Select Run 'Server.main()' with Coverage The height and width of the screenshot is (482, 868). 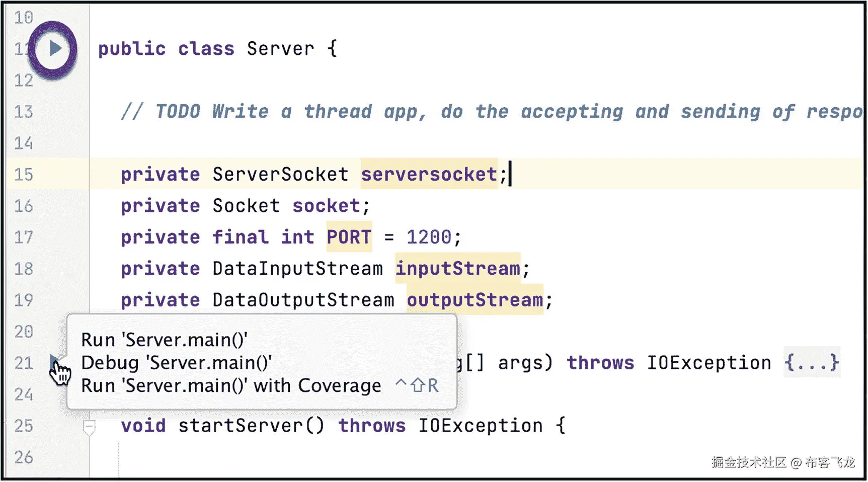click(231, 386)
